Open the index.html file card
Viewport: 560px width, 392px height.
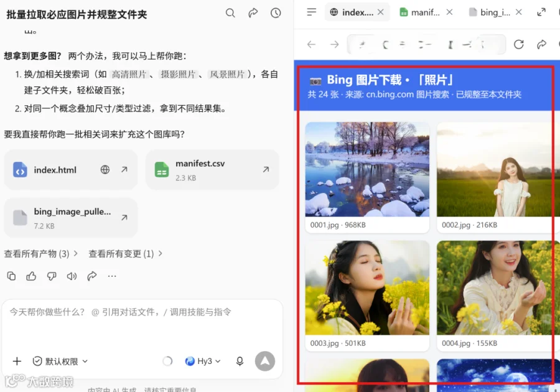(71, 170)
